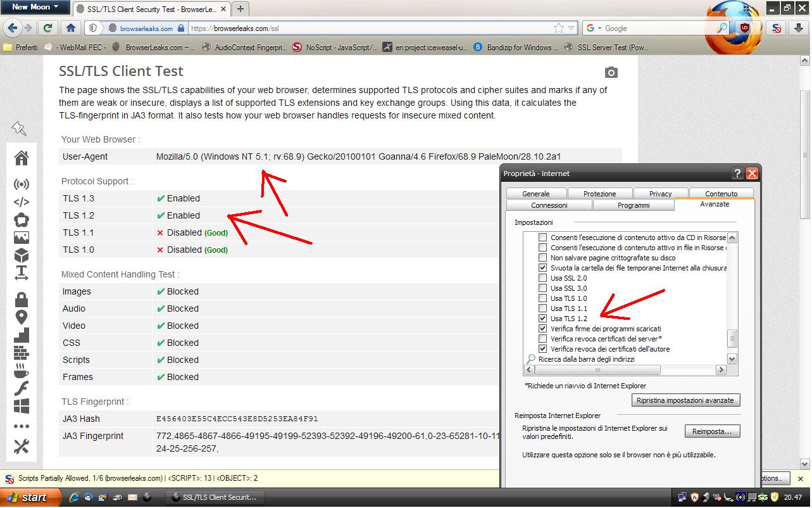812x508 pixels.
Task: Click the Windows start button
Action: tap(30, 497)
